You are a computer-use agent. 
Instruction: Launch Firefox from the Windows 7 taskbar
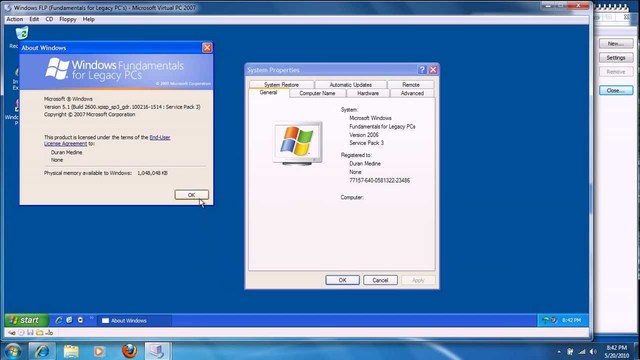129,351
